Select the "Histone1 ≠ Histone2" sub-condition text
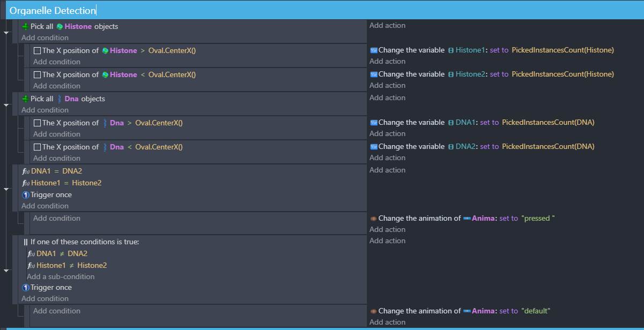644x330 pixels. click(72, 265)
